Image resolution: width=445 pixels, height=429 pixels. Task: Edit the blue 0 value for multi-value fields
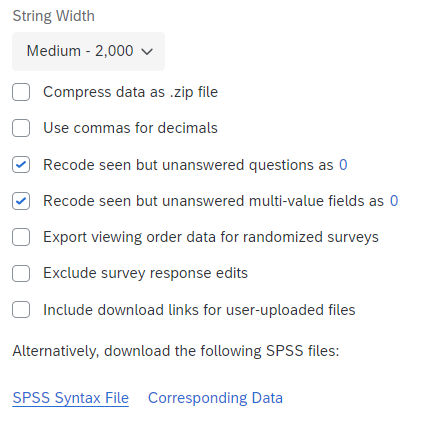tap(394, 201)
